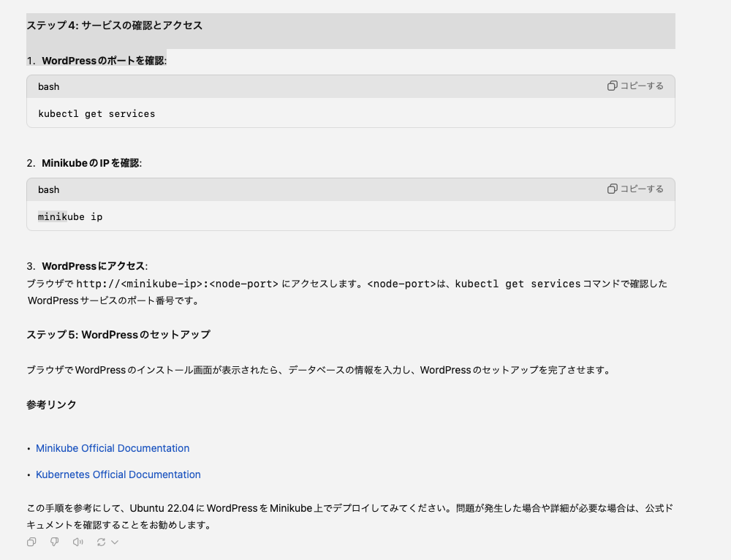Screen dimensions: 731x560
Task: Click the heading 参考リンク
Action: click(51, 405)
